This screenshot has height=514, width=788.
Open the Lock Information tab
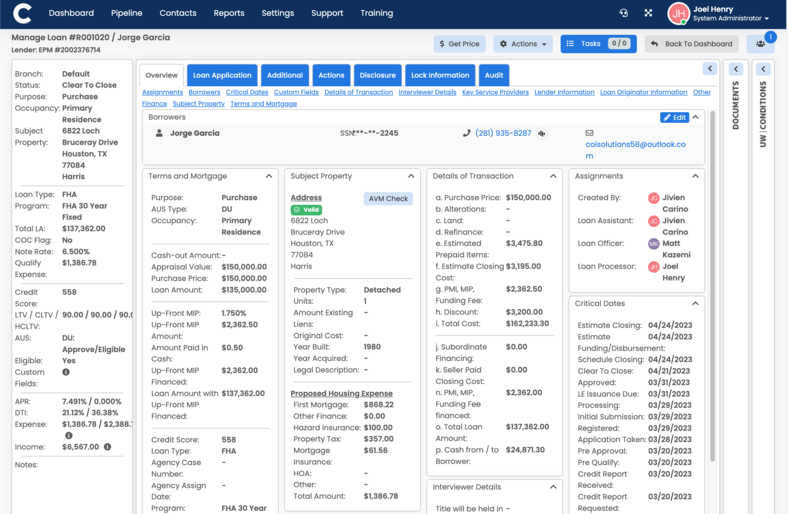coord(440,75)
